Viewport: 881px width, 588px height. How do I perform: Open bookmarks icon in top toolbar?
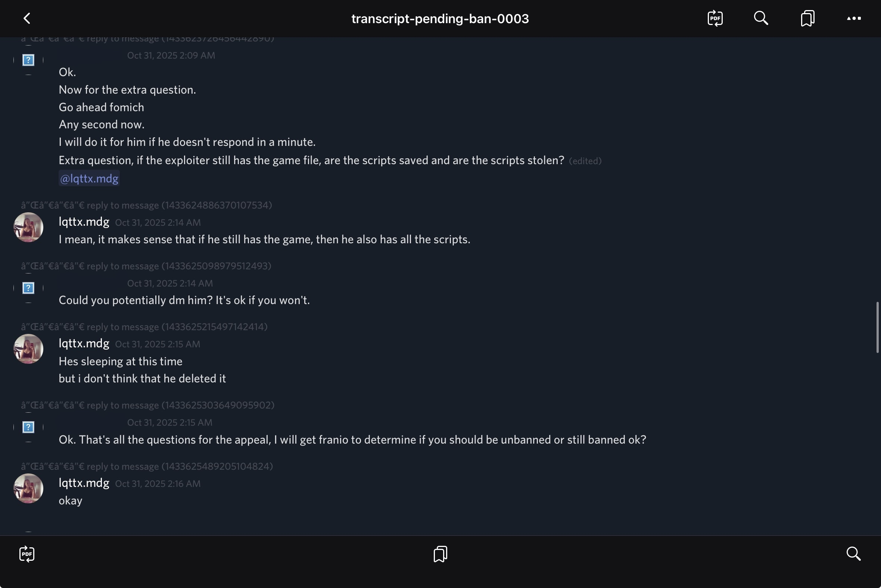coord(807,18)
